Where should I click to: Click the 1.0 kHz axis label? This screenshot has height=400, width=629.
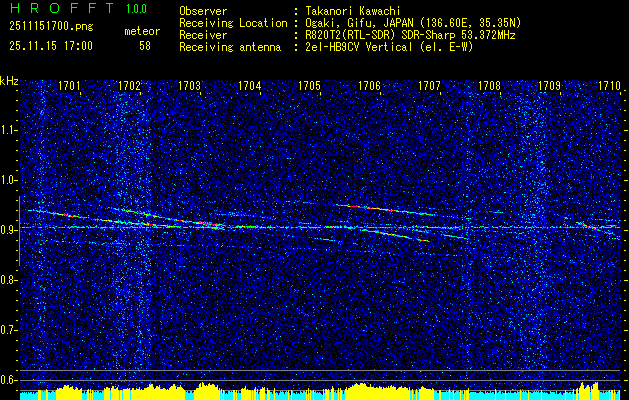click(x=8, y=180)
